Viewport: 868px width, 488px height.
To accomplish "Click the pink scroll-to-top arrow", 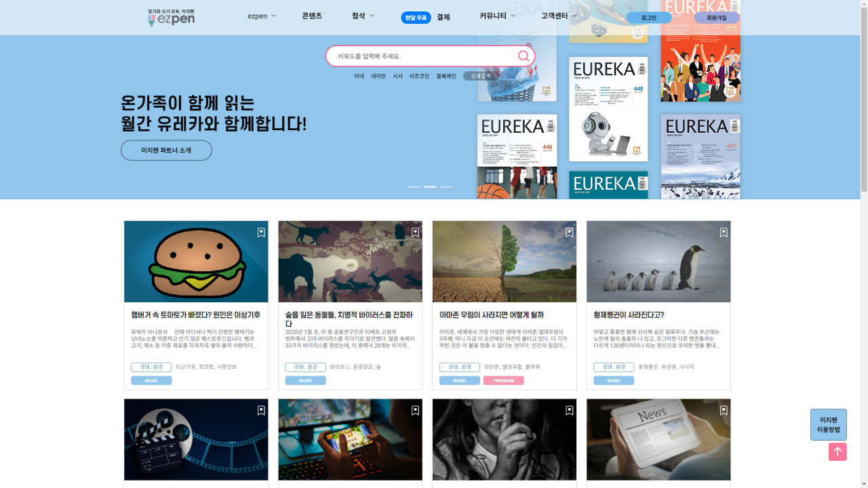I will (x=837, y=451).
